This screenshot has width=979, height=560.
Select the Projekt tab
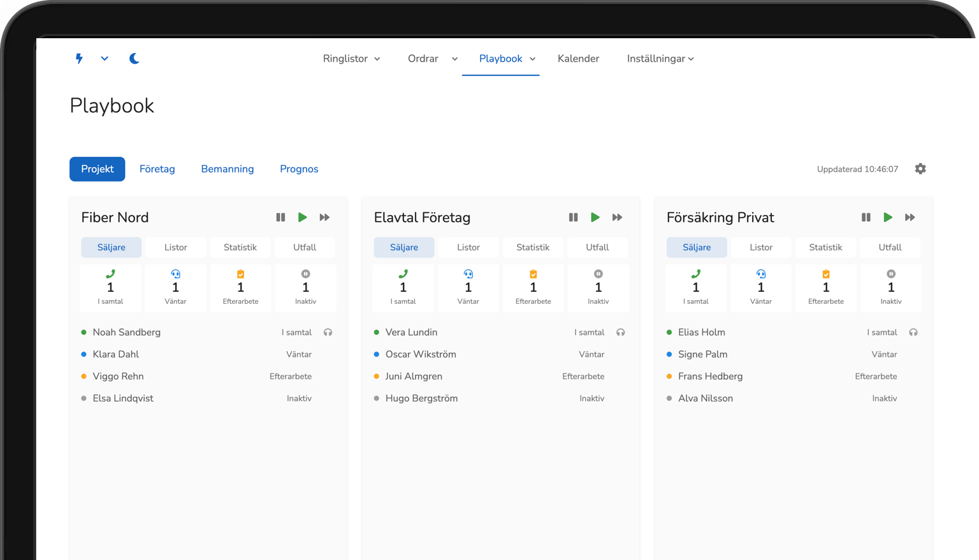pos(98,169)
